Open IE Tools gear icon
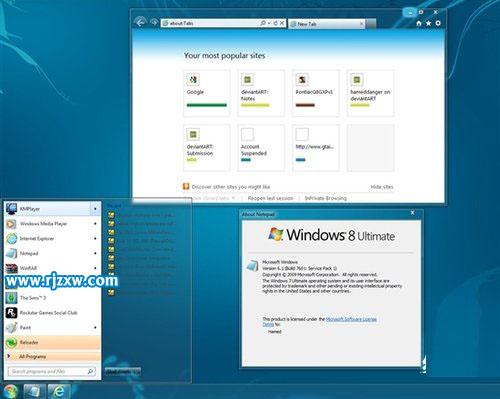 click(438, 23)
